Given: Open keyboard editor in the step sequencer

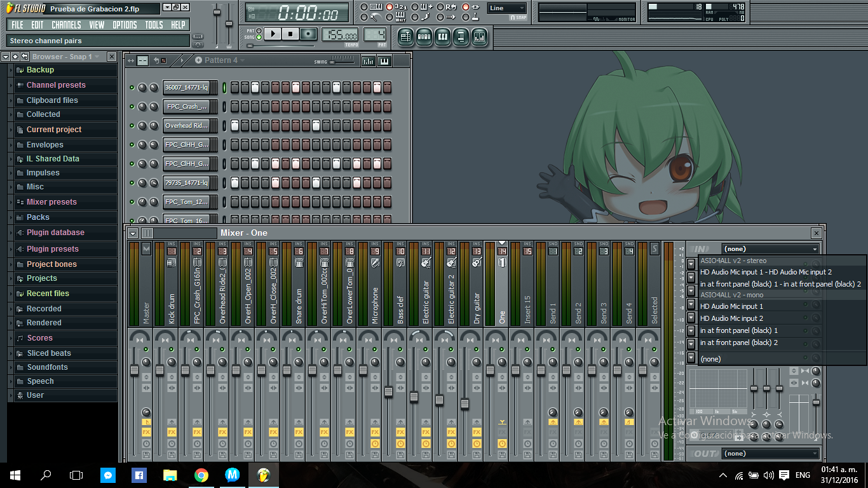Looking at the screenshot, I should tap(384, 61).
